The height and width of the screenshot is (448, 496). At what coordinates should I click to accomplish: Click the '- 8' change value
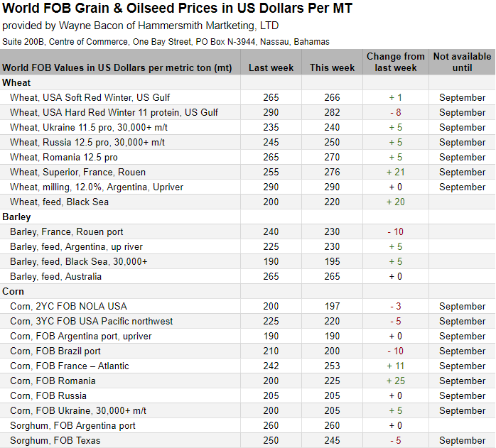(x=396, y=112)
